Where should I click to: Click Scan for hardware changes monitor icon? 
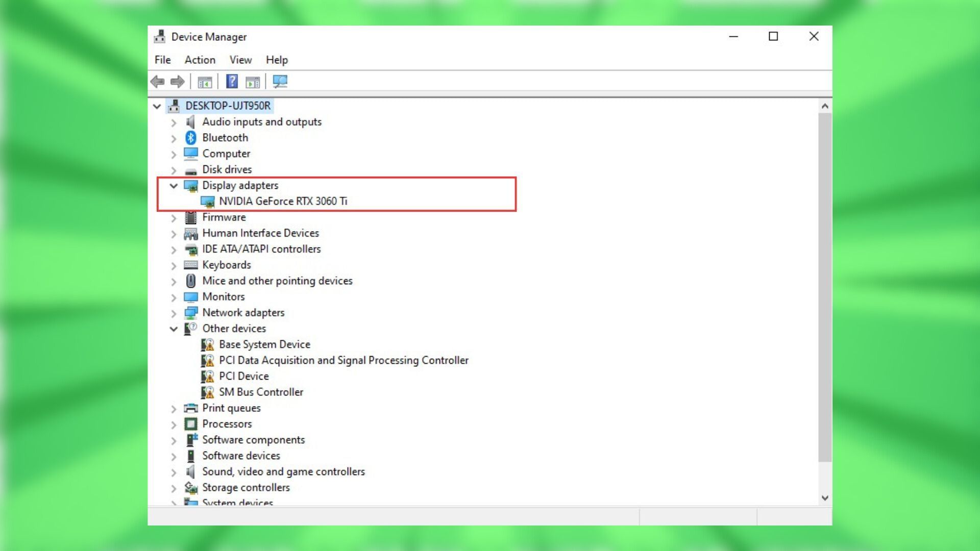point(280,82)
